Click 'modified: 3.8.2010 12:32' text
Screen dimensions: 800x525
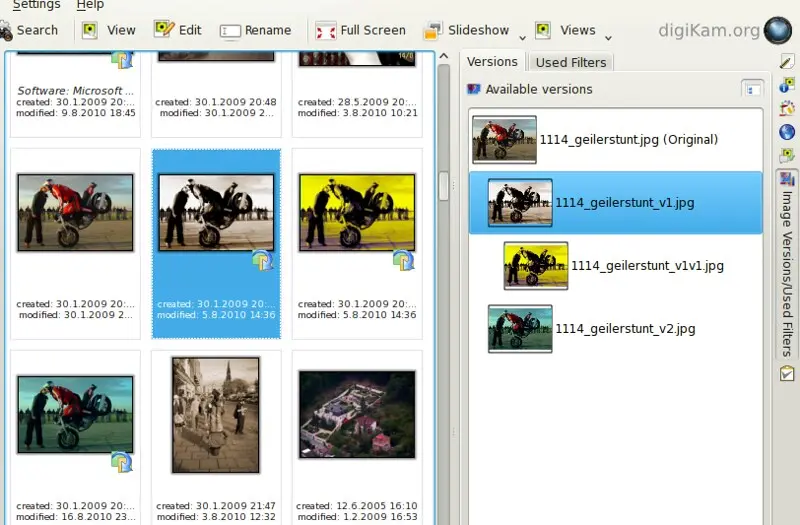216,517
